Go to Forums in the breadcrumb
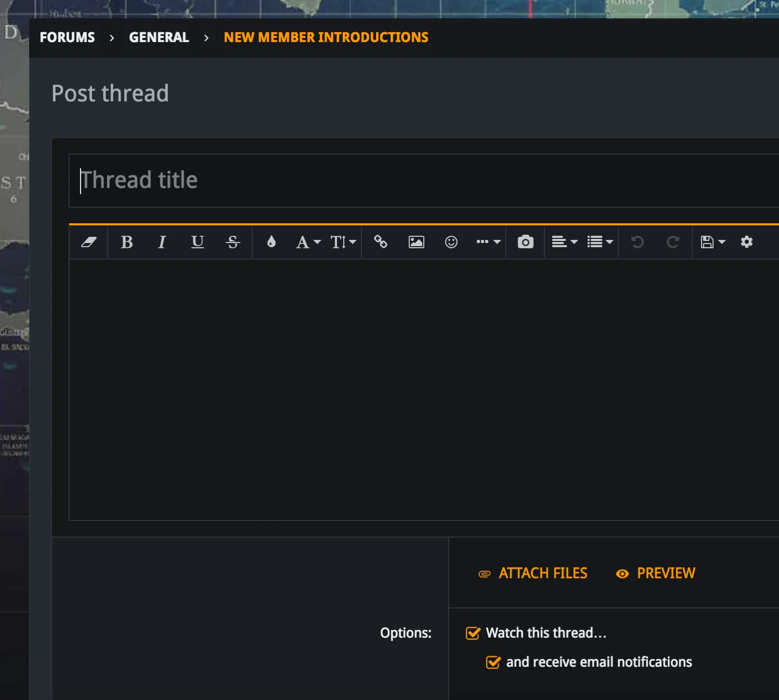 (68, 37)
